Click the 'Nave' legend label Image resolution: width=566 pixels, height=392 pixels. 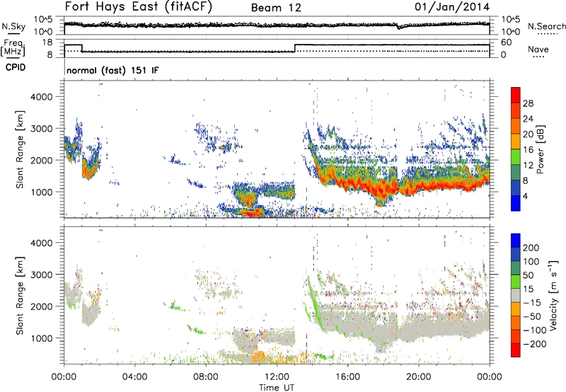[x=538, y=49]
